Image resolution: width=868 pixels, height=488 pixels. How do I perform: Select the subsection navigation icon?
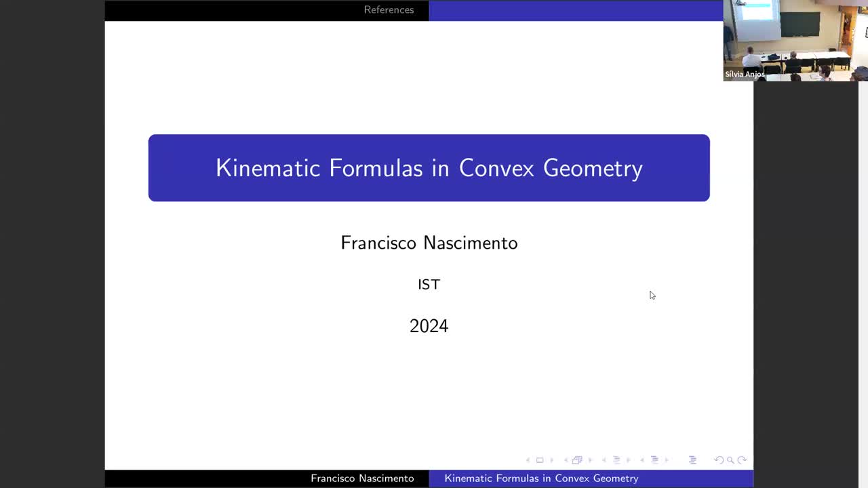[655, 460]
